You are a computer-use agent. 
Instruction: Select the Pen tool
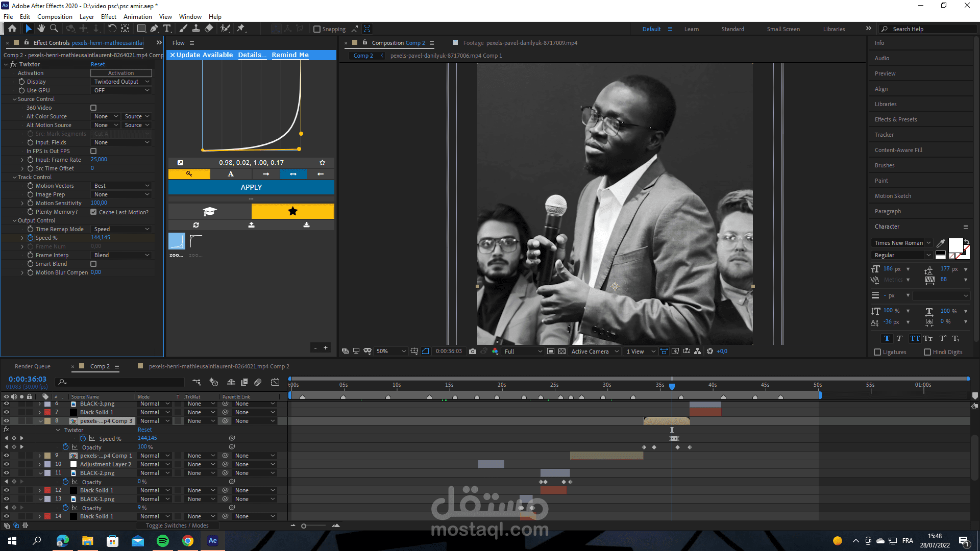(154, 29)
